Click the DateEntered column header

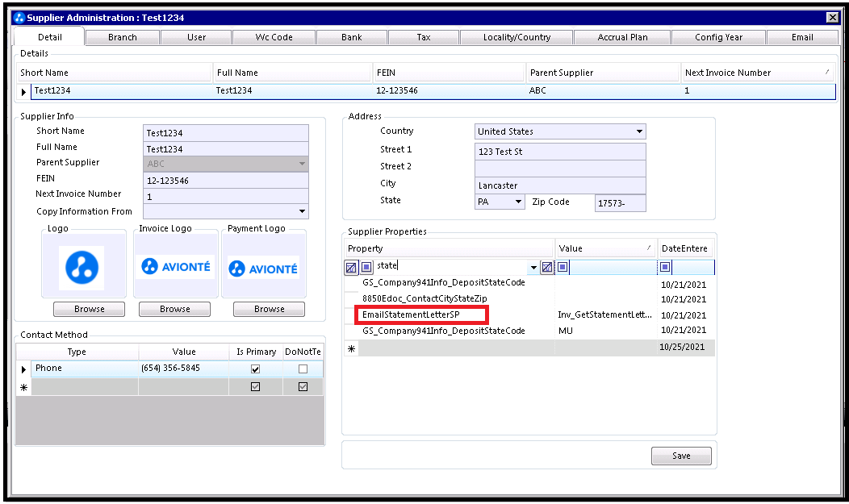[x=684, y=248]
